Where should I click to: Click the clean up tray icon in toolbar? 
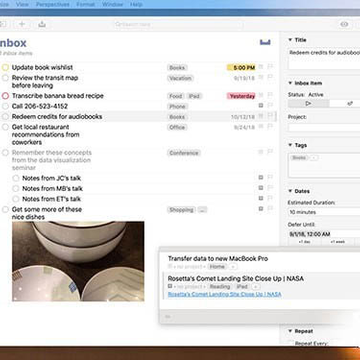[x=42, y=24]
